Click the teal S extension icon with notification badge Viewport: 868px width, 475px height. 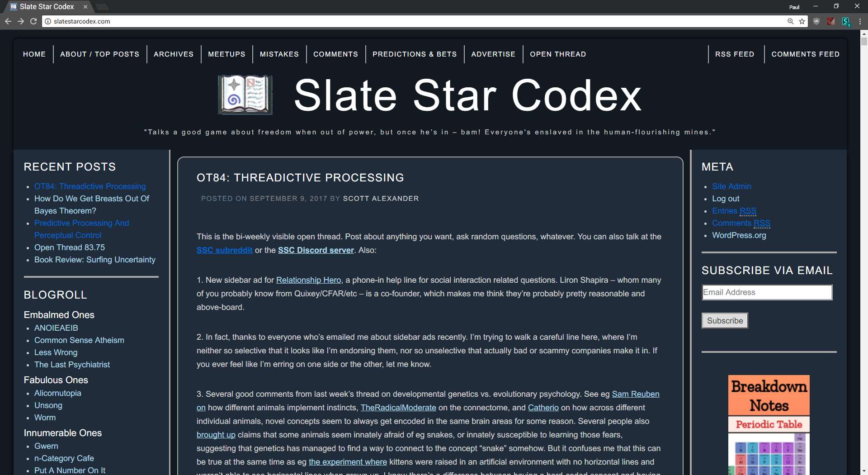[x=846, y=21]
